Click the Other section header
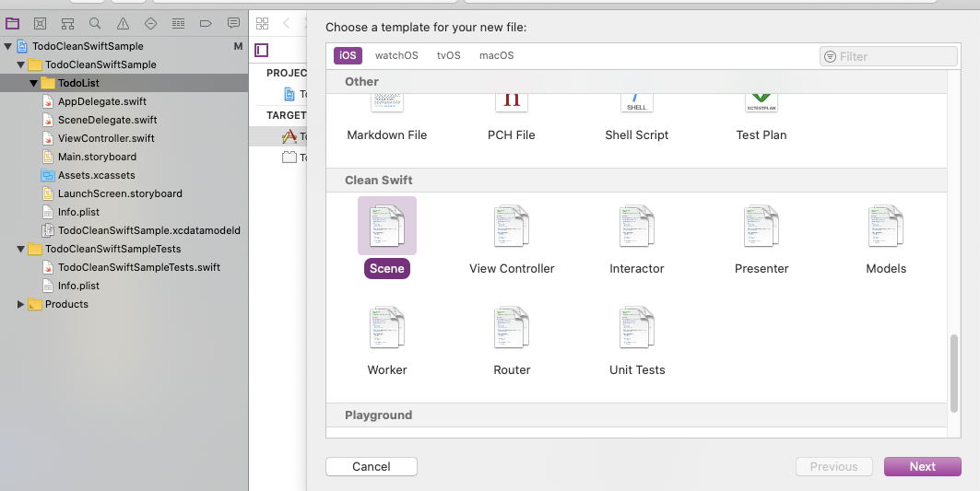This screenshot has height=491, width=980. pyautogui.click(x=636, y=82)
